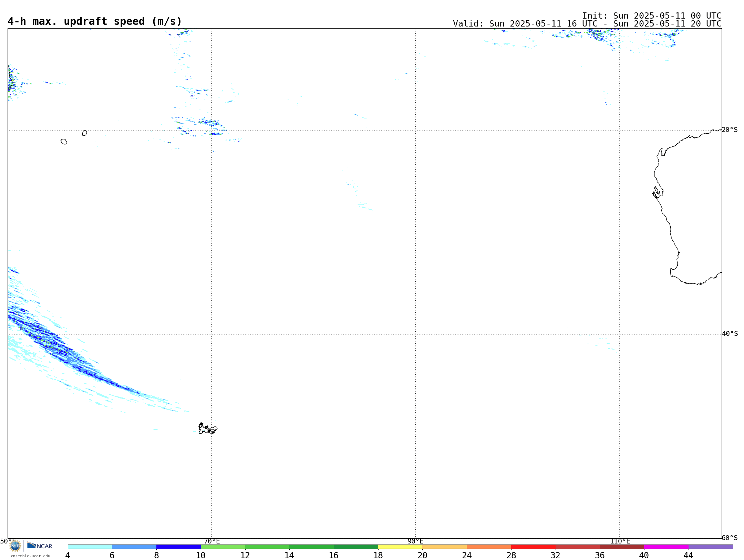Screen dimensions: 744x560
Task: Click the 70°E longitude label
Action: point(212,541)
